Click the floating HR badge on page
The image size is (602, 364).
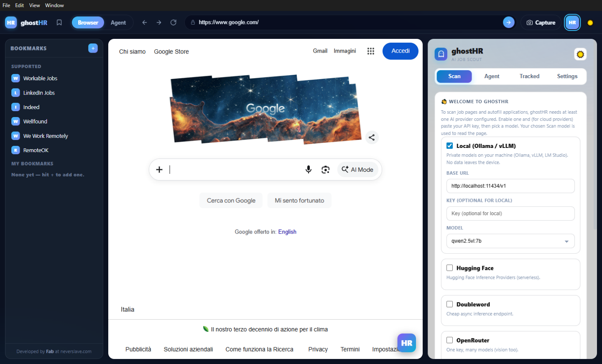coord(407,343)
